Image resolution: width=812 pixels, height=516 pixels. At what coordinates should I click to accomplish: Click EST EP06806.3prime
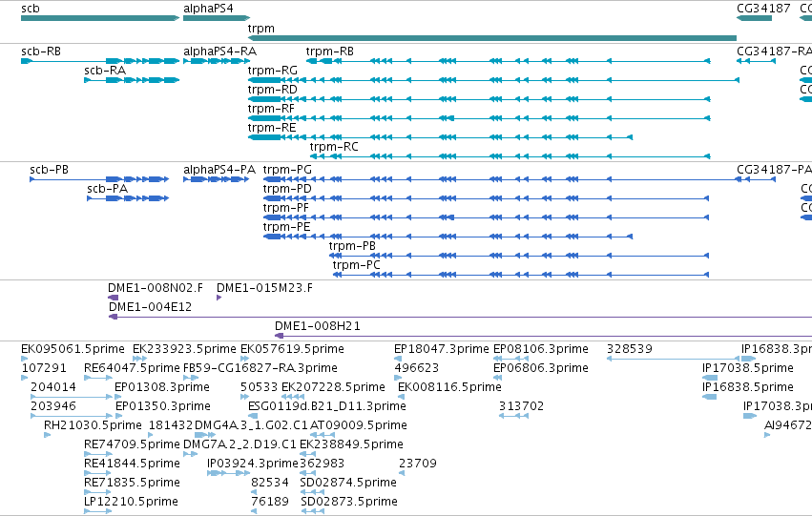tap(541, 368)
